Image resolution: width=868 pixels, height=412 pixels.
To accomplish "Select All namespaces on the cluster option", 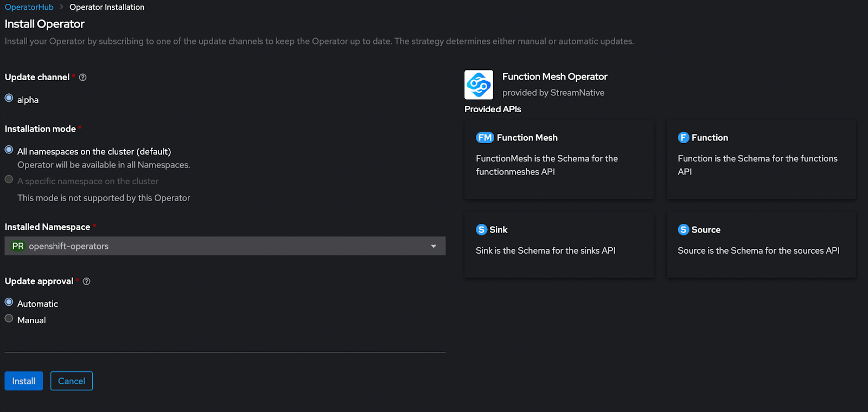I will 9,150.
